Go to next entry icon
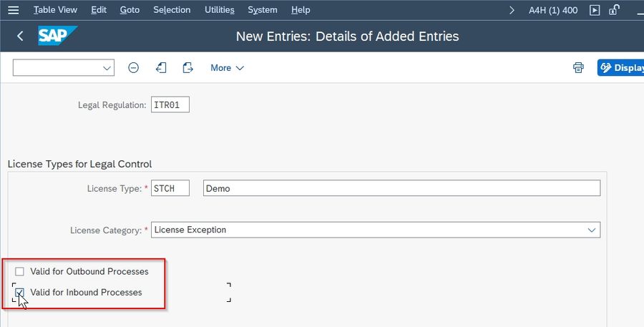 coord(187,68)
